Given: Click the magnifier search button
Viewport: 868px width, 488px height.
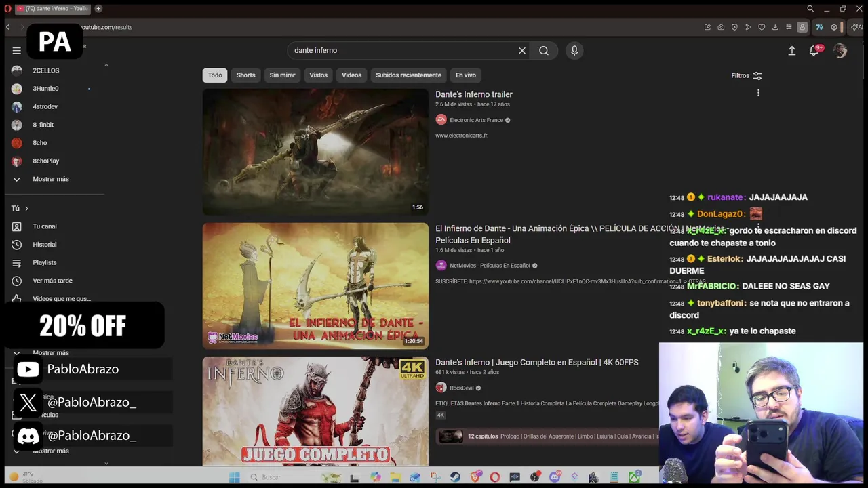Looking at the screenshot, I should (544, 50).
